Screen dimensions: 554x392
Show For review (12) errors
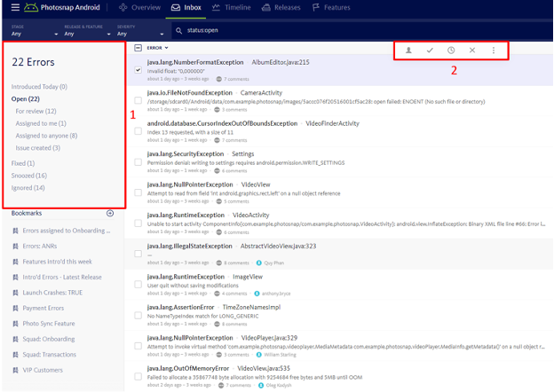click(36, 112)
